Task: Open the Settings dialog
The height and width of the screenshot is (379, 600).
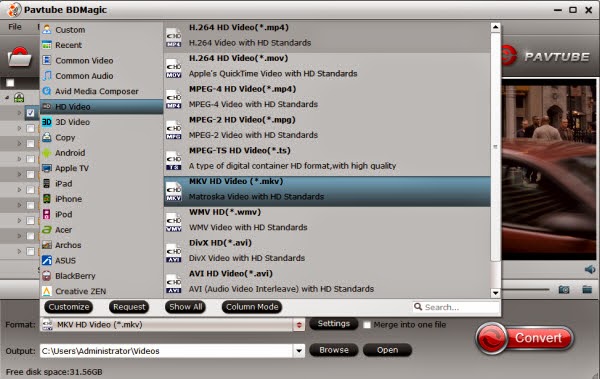Action: coord(334,324)
